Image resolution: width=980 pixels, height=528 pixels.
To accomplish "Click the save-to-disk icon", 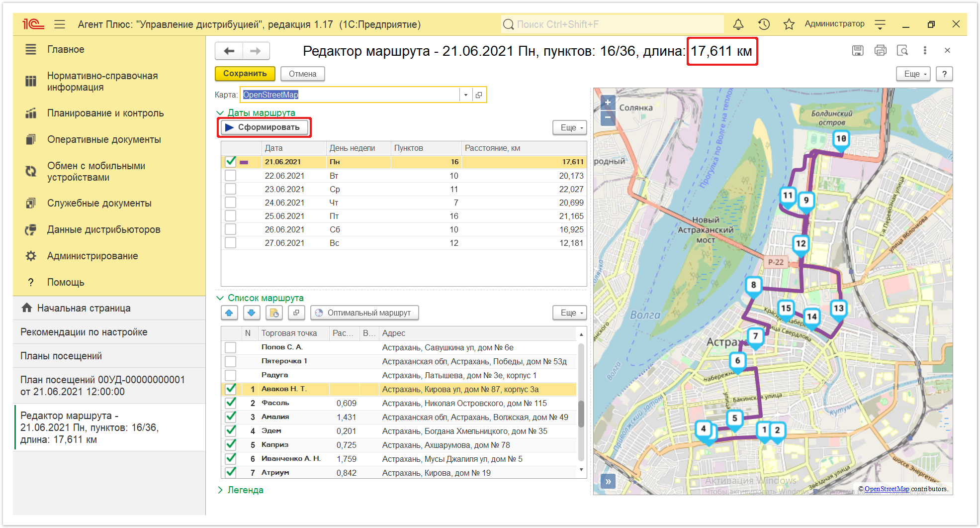I will [x=858, y=50].
